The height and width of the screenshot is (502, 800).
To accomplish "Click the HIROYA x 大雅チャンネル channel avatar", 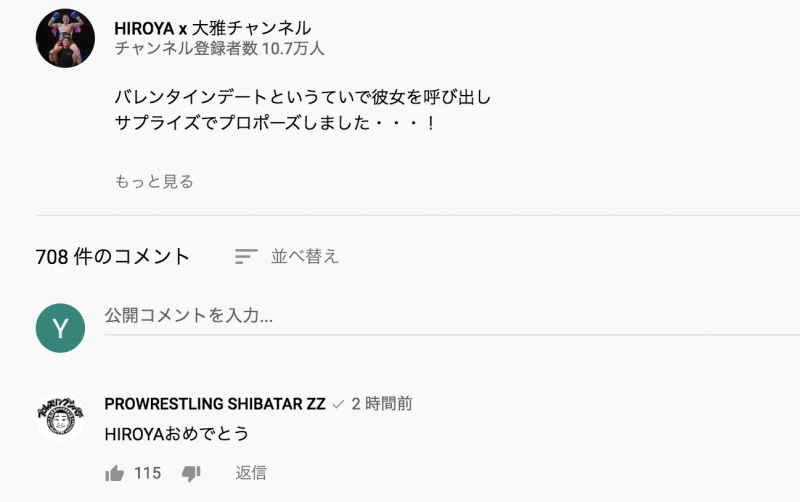I will 65,39.
